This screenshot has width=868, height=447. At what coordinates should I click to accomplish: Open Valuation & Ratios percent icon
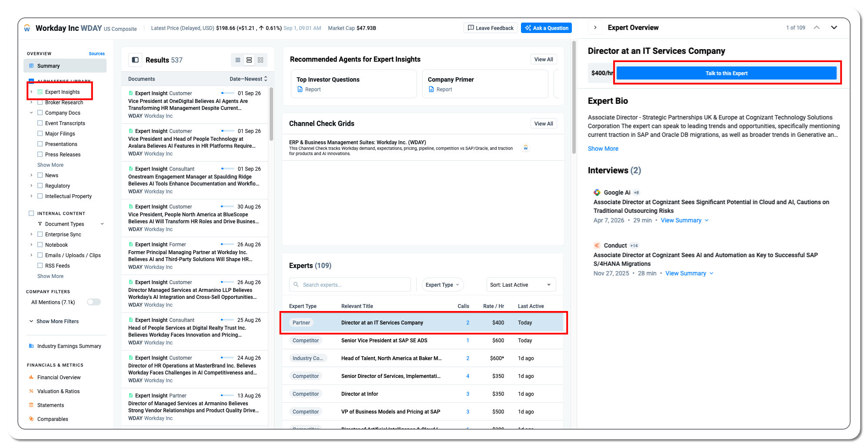tap(31, 391)
